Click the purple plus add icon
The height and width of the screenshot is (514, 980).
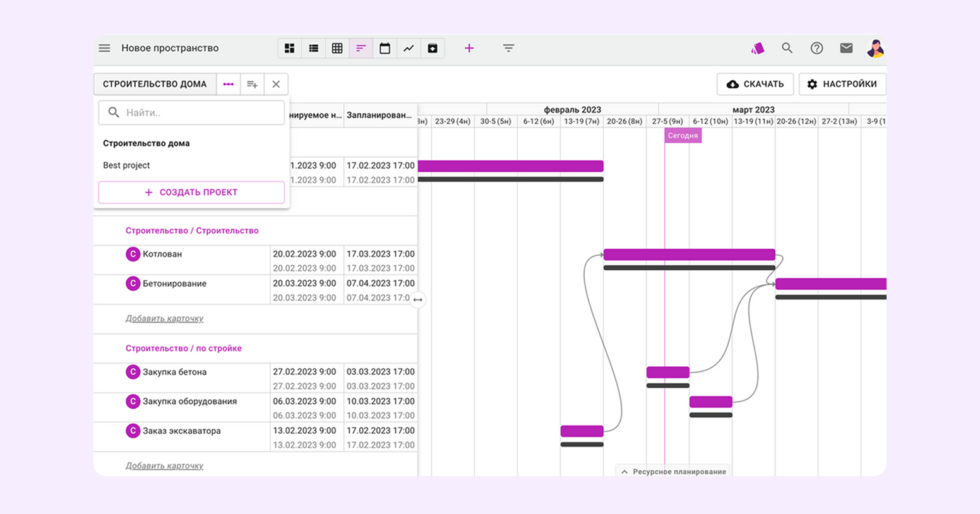click(469, 48)
